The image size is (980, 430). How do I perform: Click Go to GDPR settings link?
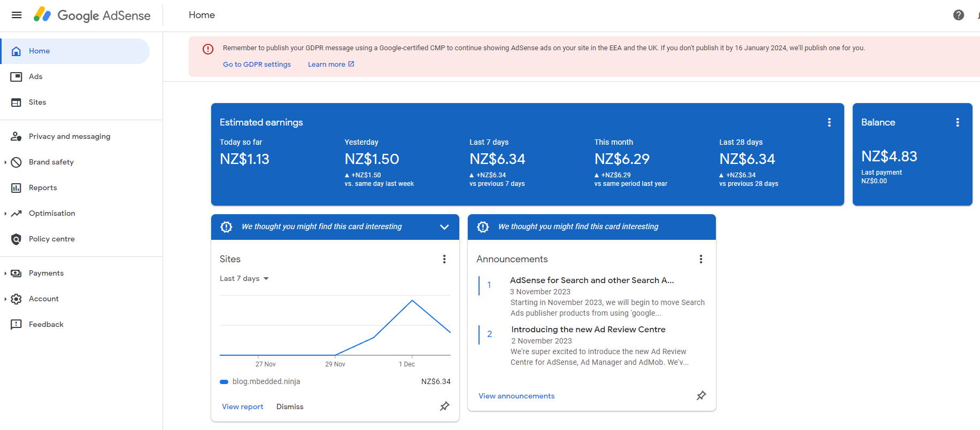(257, 65)
